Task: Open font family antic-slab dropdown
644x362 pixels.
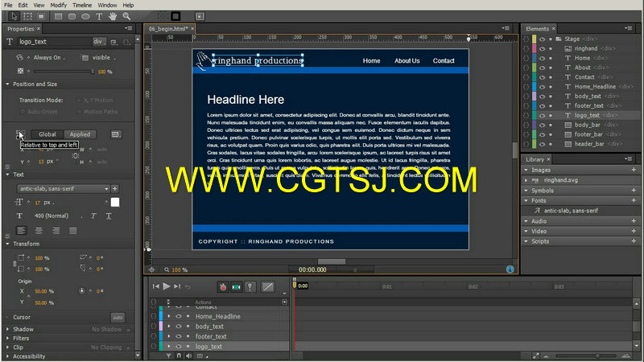Action: (63, 188)
